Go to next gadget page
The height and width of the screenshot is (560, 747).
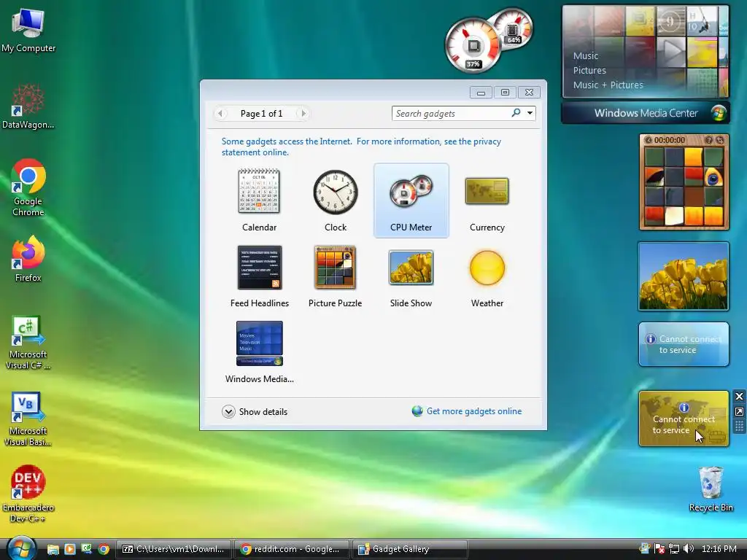tap(303, 113)
